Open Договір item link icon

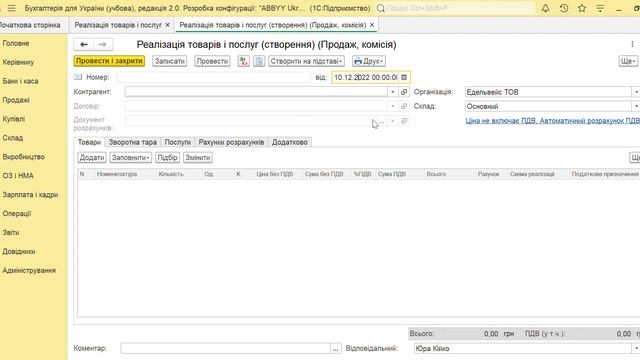pos(404,106)
